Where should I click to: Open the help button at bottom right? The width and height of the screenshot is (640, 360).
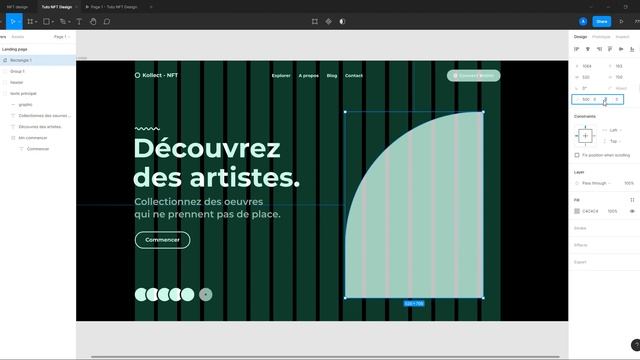pyautogui.click(x=636, y=345)
